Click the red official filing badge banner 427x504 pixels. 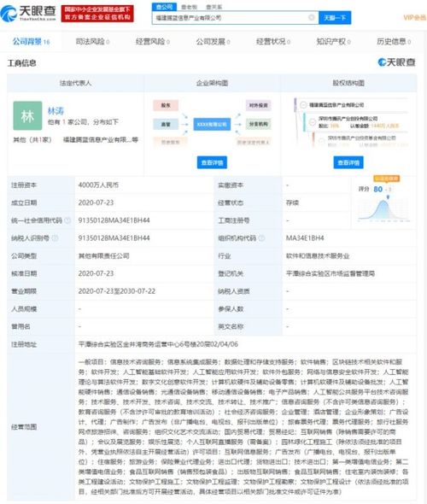tap(97, 14)
